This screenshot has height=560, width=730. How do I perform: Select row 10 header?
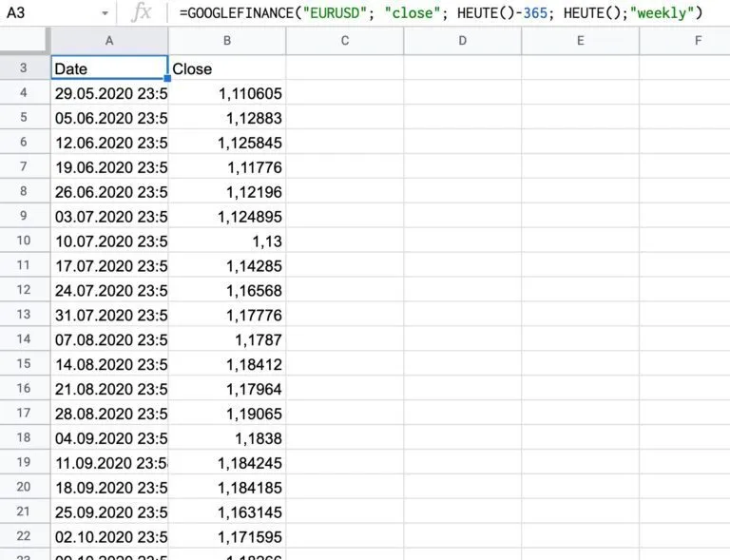point(24,241)
